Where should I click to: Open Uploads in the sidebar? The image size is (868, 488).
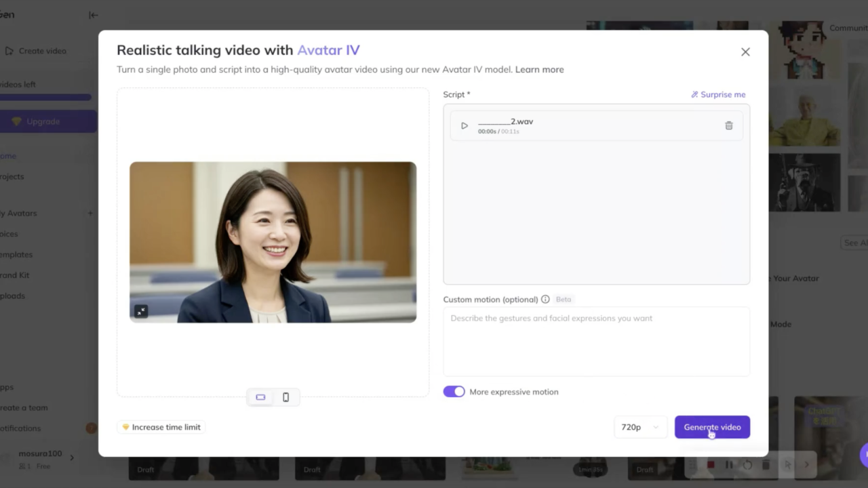[13, 296]
